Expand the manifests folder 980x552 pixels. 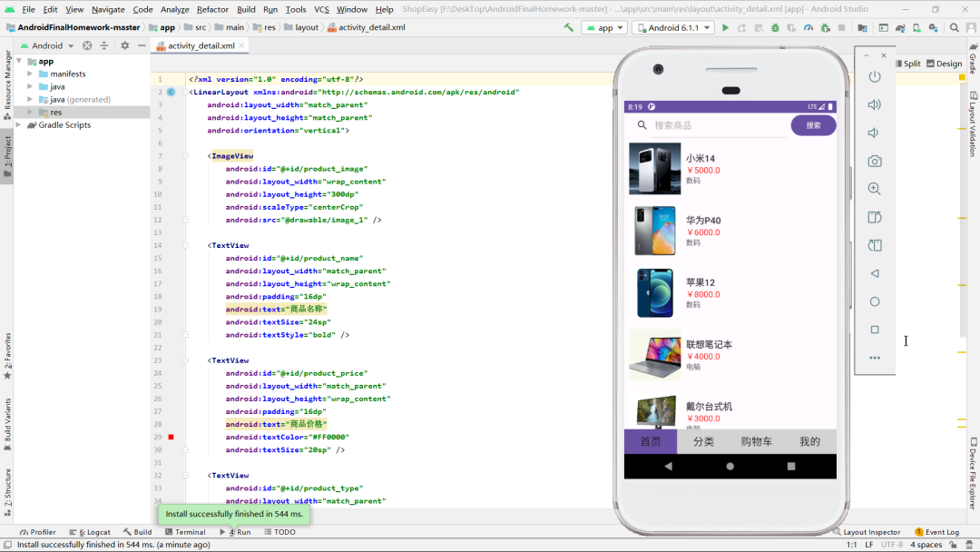(x=30, y=74)
